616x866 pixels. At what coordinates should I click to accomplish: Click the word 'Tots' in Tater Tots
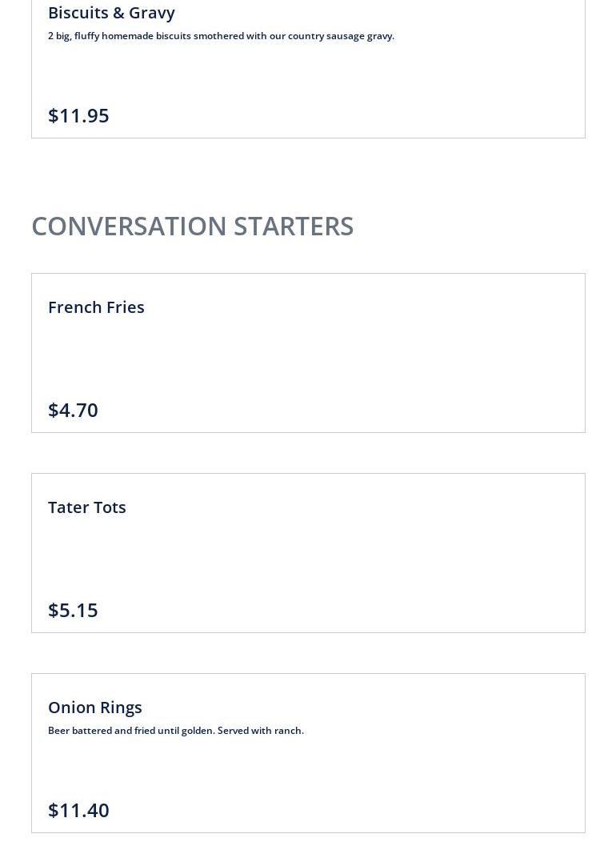click(109, 507)
